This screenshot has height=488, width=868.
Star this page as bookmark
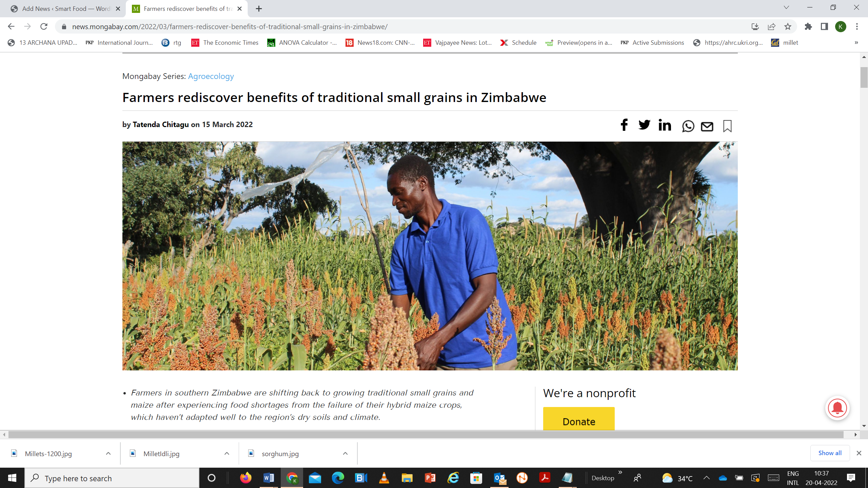tap(788, 26)
